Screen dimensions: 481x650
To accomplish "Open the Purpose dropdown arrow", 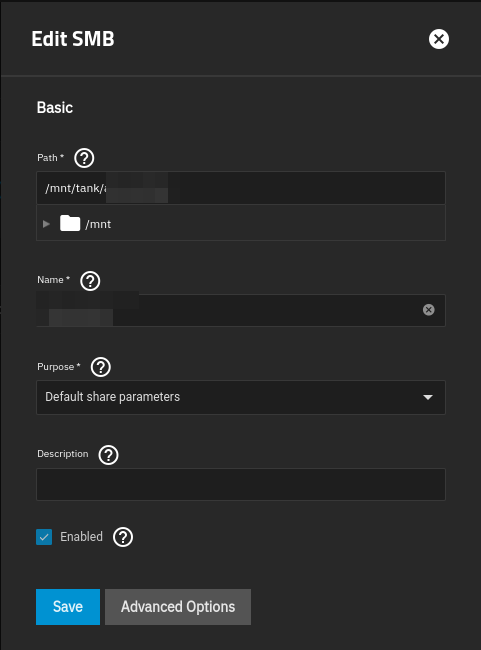I will [428, 397].
